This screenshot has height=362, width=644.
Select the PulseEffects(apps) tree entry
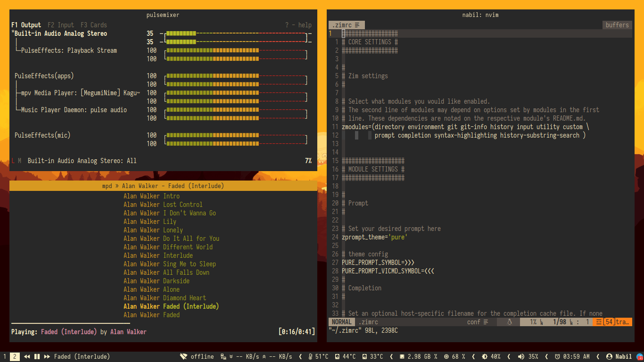point(44,76)
